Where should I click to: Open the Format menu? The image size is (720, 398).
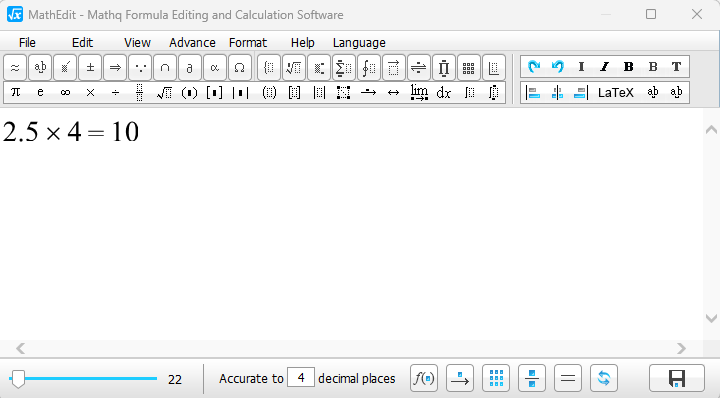(x=248, y=43)
